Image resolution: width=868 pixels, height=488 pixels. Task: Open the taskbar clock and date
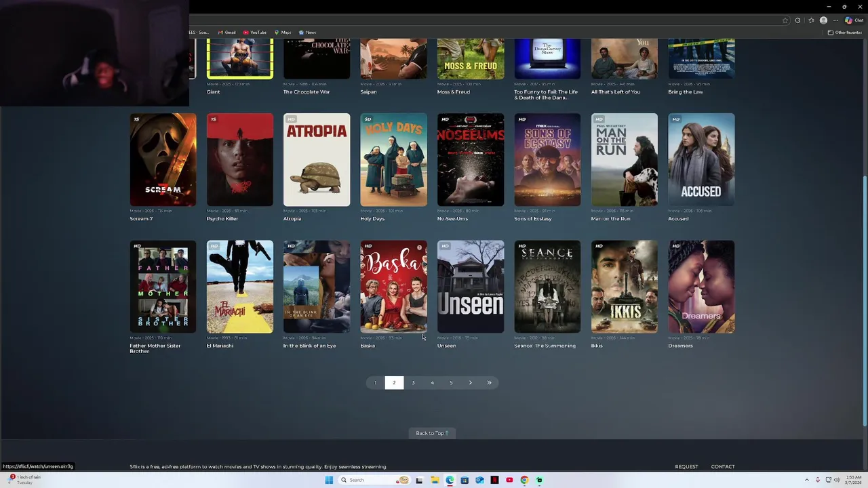(x=853, y=480)
